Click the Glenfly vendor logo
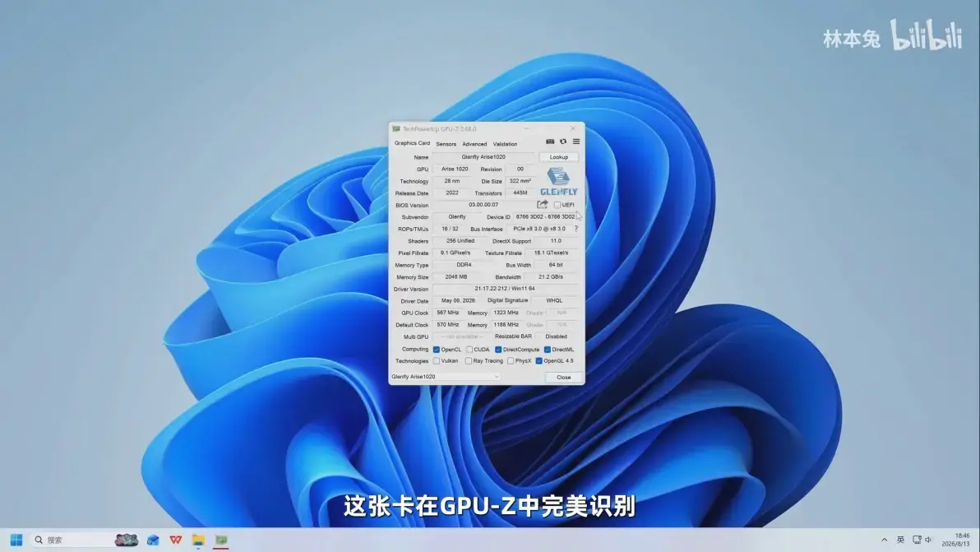This screenshot has height=552, width=980. coord(559,181)
